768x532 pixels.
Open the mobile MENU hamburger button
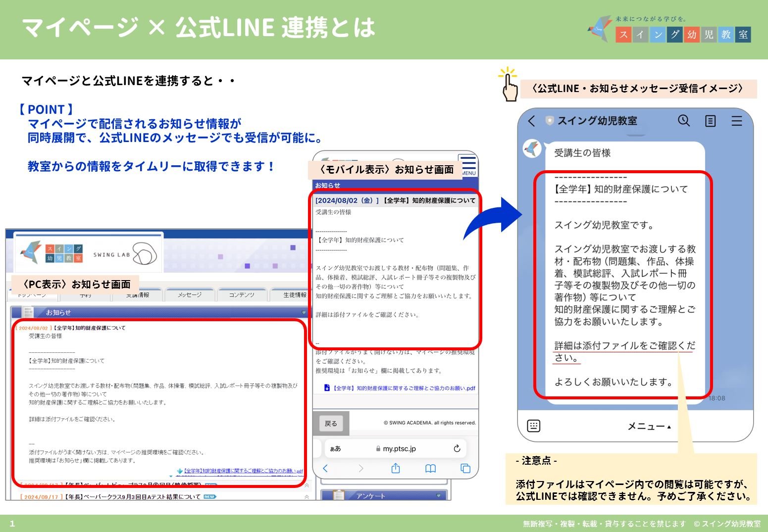[467, 165]
